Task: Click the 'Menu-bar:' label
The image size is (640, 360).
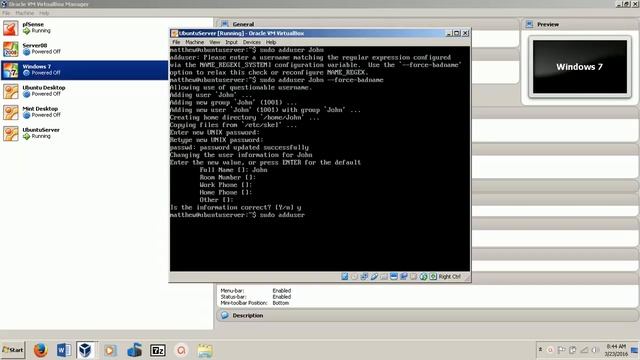Action: [x=232, y=291]
